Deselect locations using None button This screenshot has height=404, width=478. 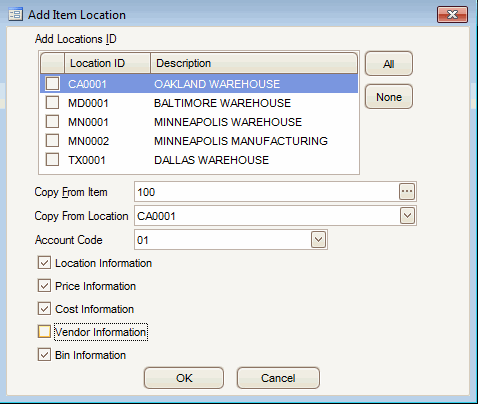pyautogui.click(x=389, y=97)
